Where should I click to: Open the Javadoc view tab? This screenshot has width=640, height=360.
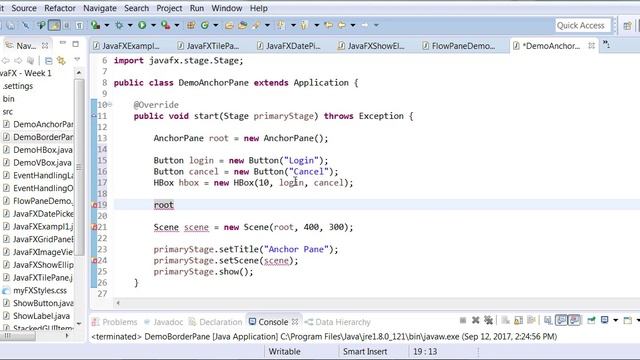pos(164,322)
